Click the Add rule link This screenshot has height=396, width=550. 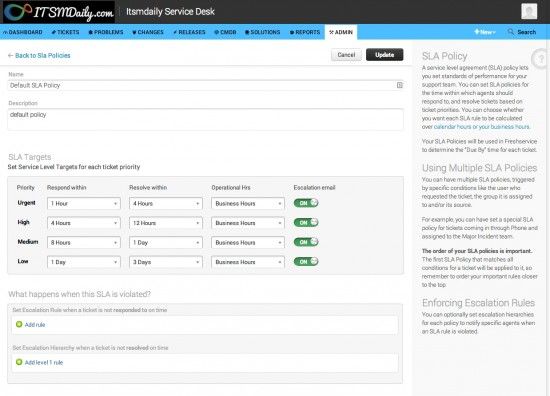coord(35,325)
